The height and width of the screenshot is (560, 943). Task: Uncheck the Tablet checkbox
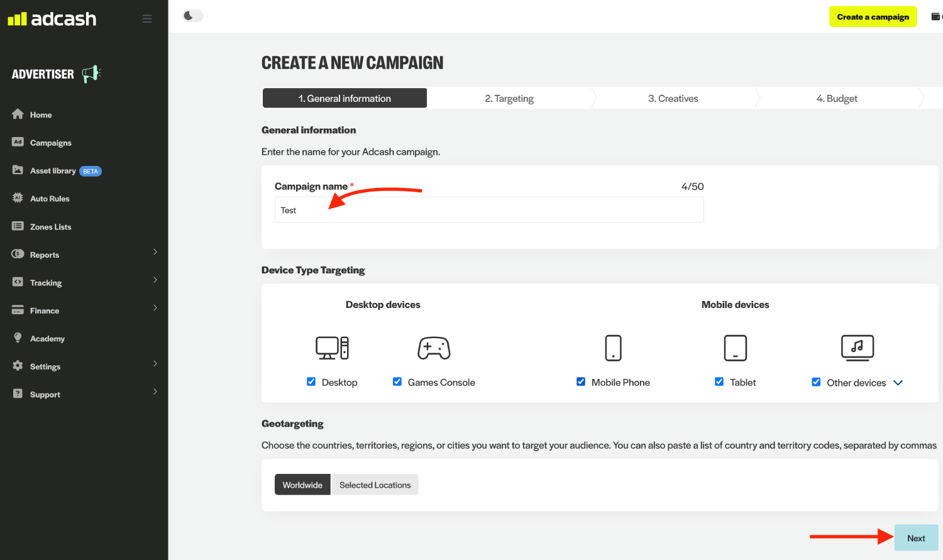(x=719, y=382)
